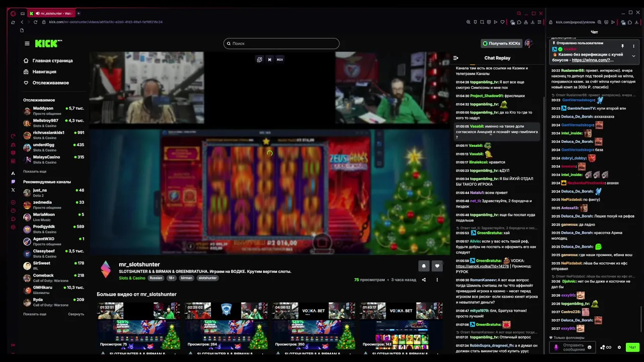
Task: Click pin icon in pinned chat message
Action: [x=622, y=46]
